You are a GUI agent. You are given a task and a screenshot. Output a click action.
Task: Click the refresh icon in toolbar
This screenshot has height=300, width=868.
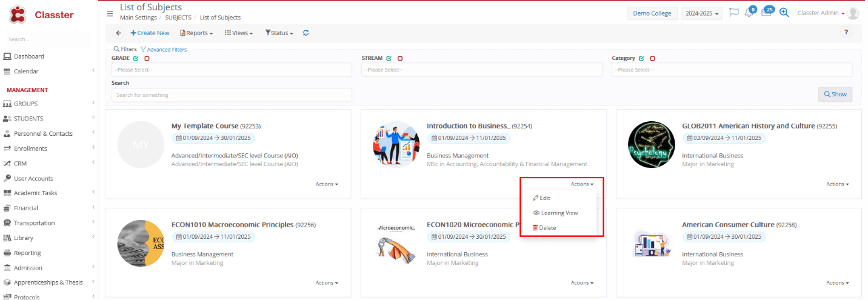pyautogui.click(x=305, y=33)
